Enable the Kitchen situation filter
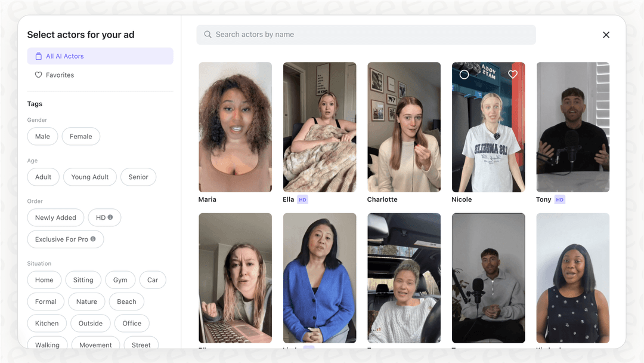Image resolution: width=644 pixels, height=363 pixels. click(47, 323)
